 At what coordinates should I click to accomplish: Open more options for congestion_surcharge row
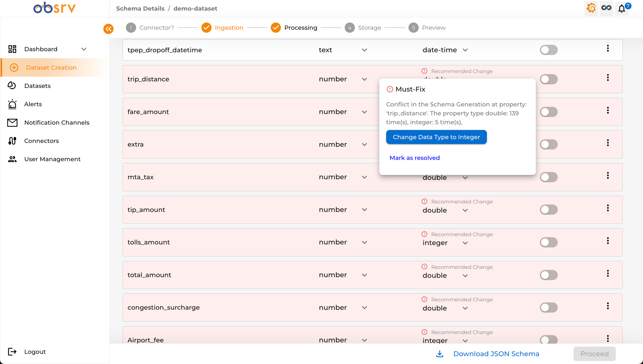coord(608,306)
